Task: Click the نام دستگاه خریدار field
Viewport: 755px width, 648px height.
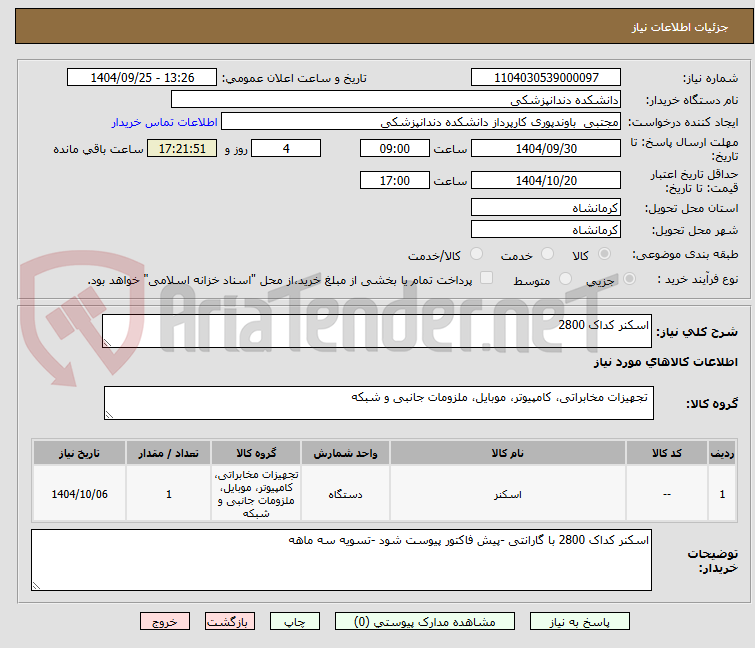Action: point(396,100)
